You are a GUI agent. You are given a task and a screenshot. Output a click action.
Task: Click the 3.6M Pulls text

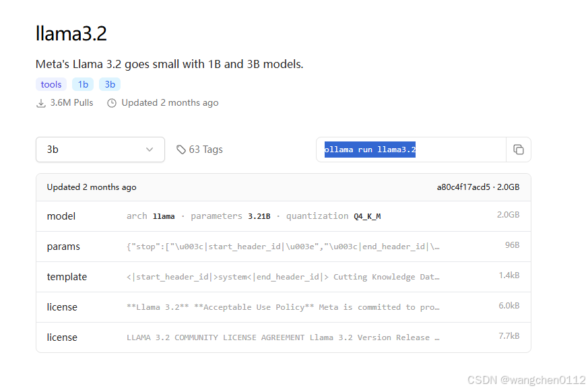click(71, 103)
